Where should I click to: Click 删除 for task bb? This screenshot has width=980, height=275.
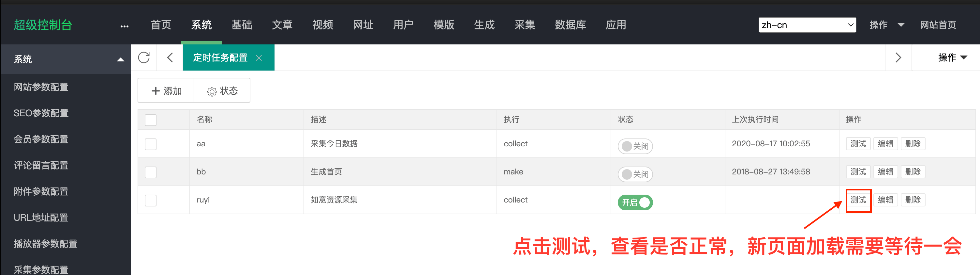tap(913, 171)
